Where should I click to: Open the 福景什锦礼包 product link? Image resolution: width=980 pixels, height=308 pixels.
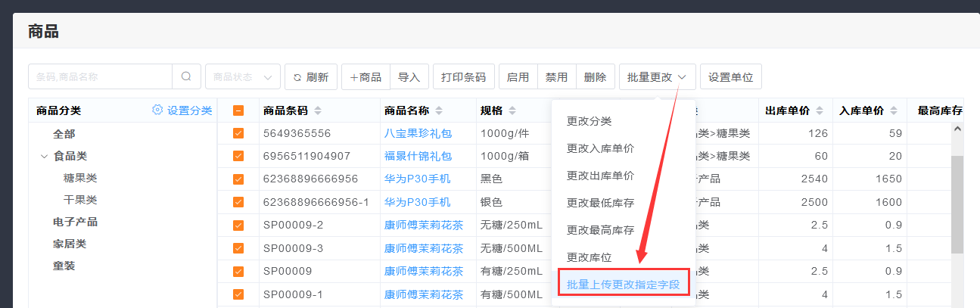click(x=418, y=156)
